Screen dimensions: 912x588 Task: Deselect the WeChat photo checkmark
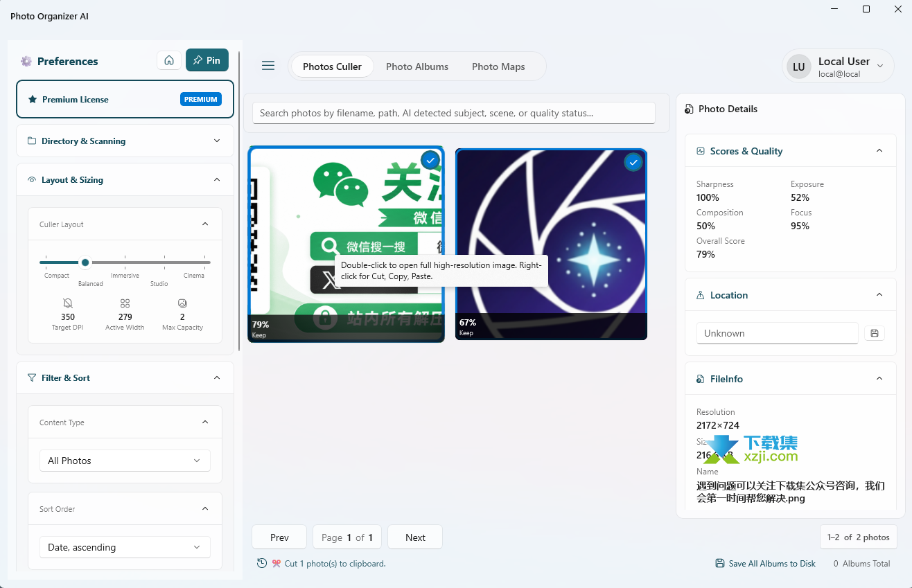click(430, 161)
